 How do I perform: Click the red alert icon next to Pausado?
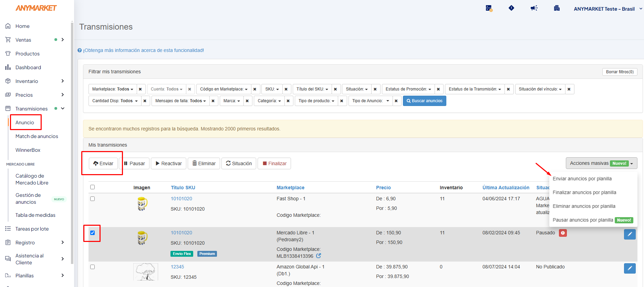[563, 233]
